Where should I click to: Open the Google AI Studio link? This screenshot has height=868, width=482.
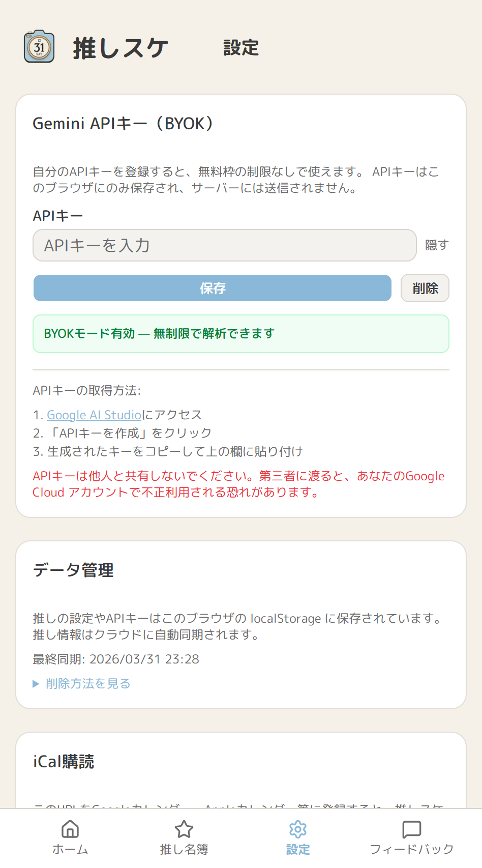click(x=94, y=415)
